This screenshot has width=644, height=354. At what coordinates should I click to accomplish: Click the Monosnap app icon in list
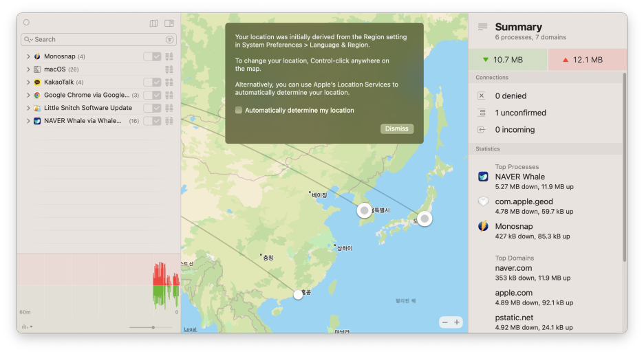[x=37, y=56]
